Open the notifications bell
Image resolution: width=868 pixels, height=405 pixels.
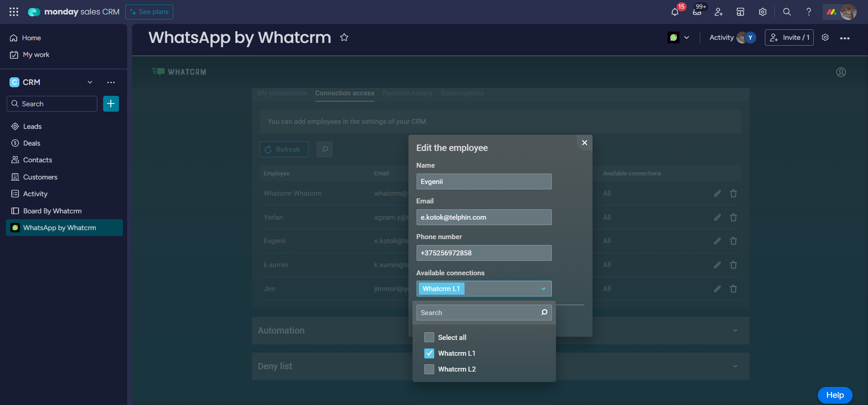[674, 12]
